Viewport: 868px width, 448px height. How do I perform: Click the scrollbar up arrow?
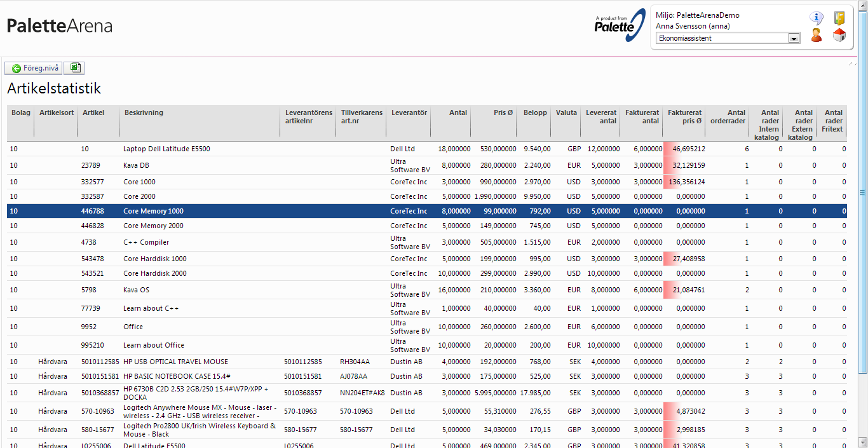pyautogui.click(x=862, y=4)
